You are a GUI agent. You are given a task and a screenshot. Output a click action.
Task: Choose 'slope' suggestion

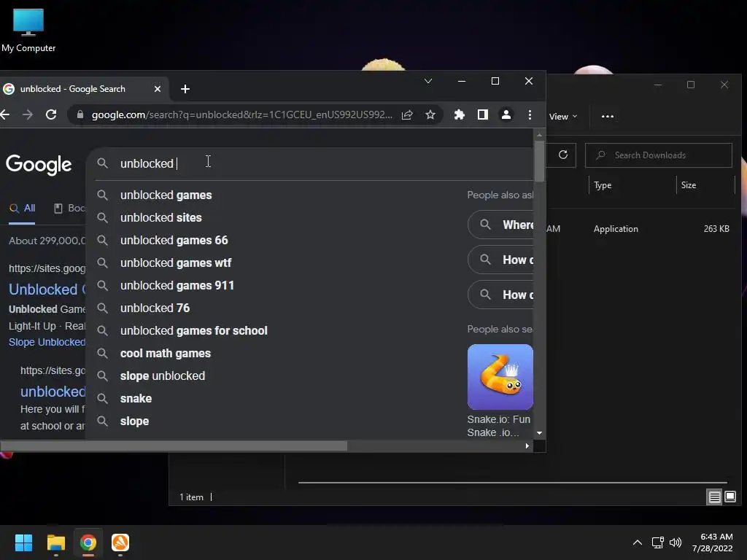134,421
